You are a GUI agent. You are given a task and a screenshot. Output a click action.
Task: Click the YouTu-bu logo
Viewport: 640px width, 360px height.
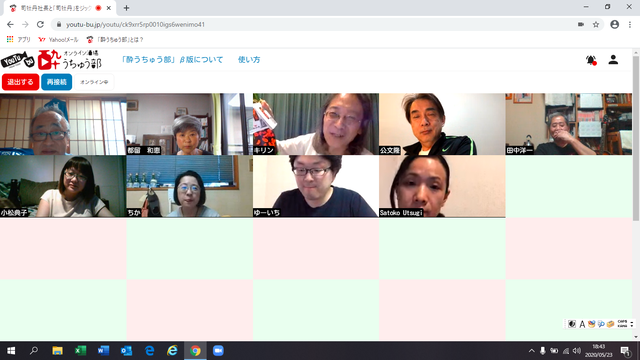18,60
